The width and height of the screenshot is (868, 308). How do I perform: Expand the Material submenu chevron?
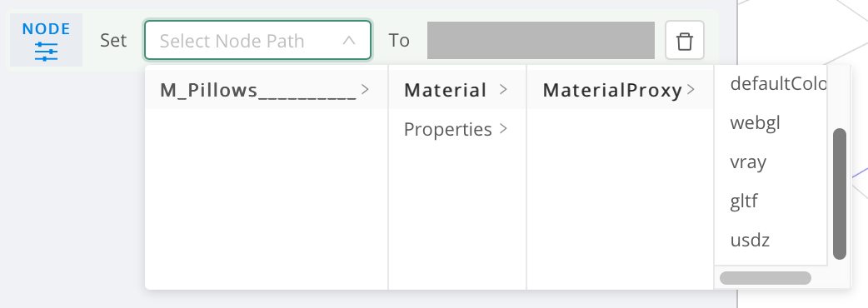(x=503, y=89)
